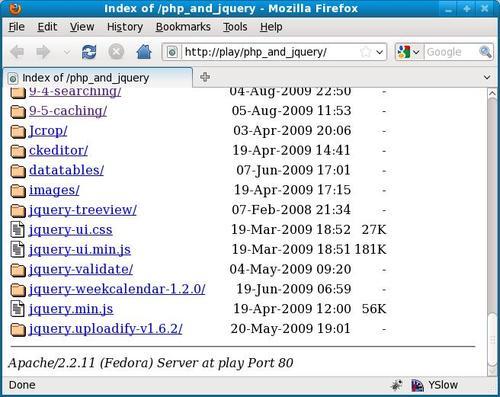Open the jquery.min.js file link

click(x=71, y=309)
